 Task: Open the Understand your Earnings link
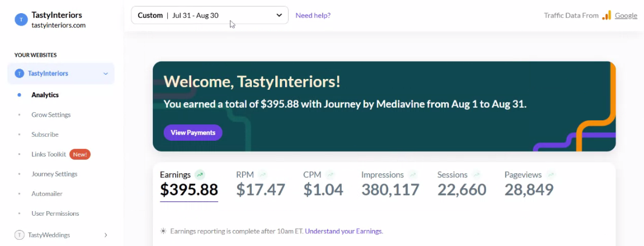coord(344,231)
